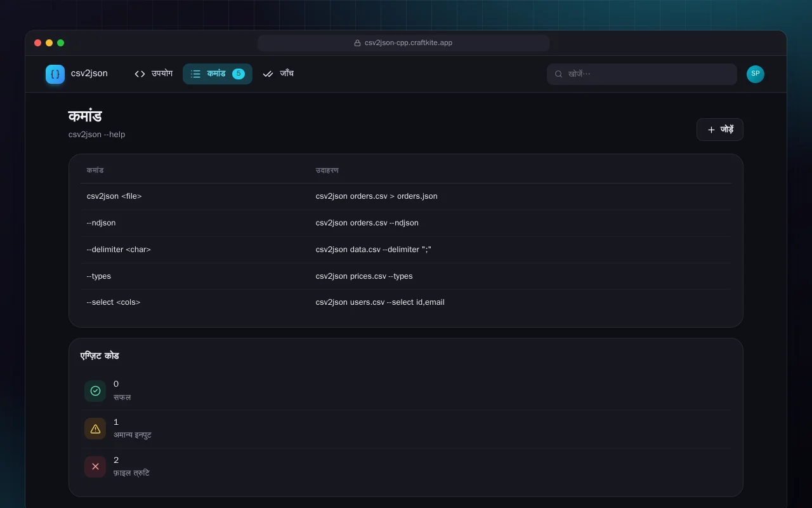The image size is (812, 508).
Task: Click the कमांड column header
Action: (95, 170)
